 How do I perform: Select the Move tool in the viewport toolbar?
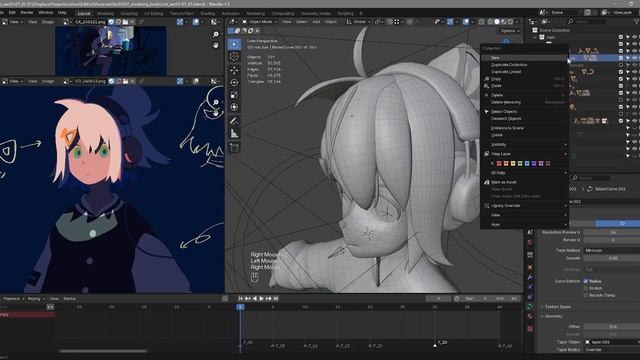click(x=234, y=70)
